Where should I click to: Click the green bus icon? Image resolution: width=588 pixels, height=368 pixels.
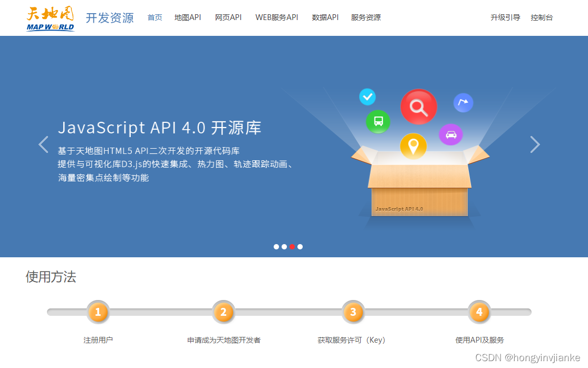[x=378, y=121]
